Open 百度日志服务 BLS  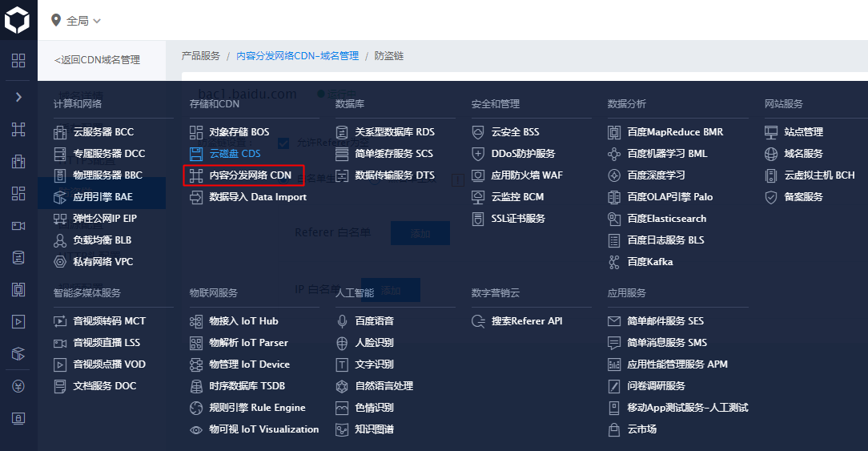point(665,240)
